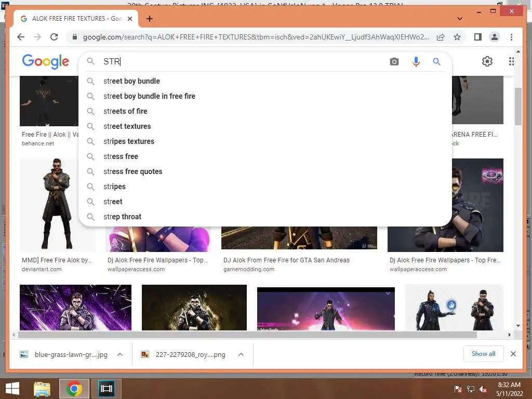Go to Google homepage via logo
532x399 pixels.
tap(46, 61)
